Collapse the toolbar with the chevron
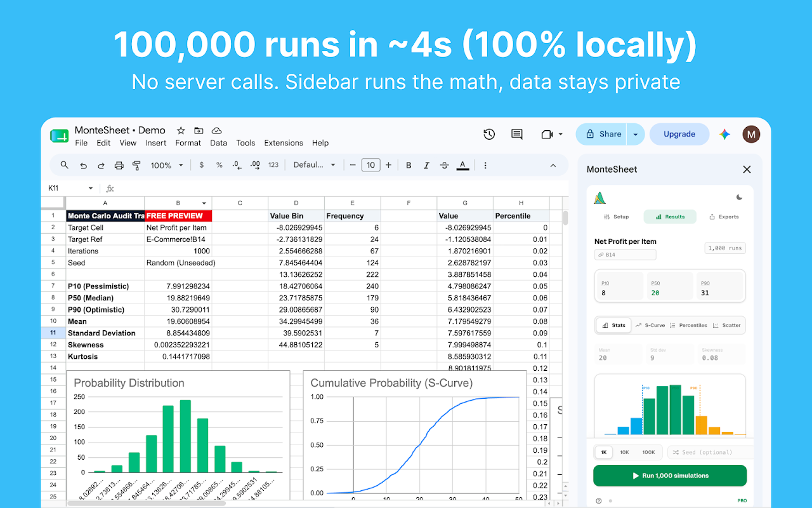 [553, 165]
